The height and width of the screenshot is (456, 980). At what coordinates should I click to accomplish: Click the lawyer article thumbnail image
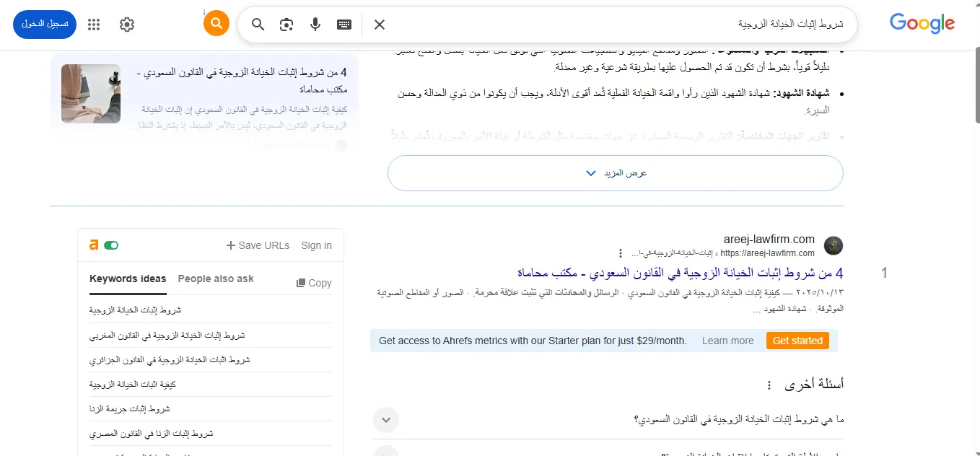pos(91,94)
